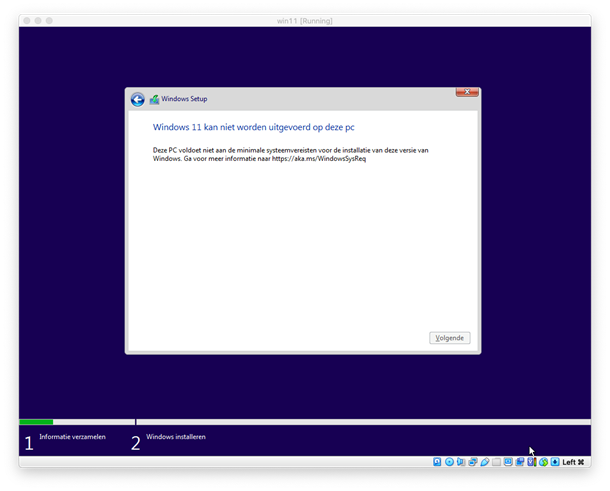Click the keyboard capture arrow icon in status bar
The width and height of the screenshot is (610, 491).
pyautogui.click(x=555, y=462)
